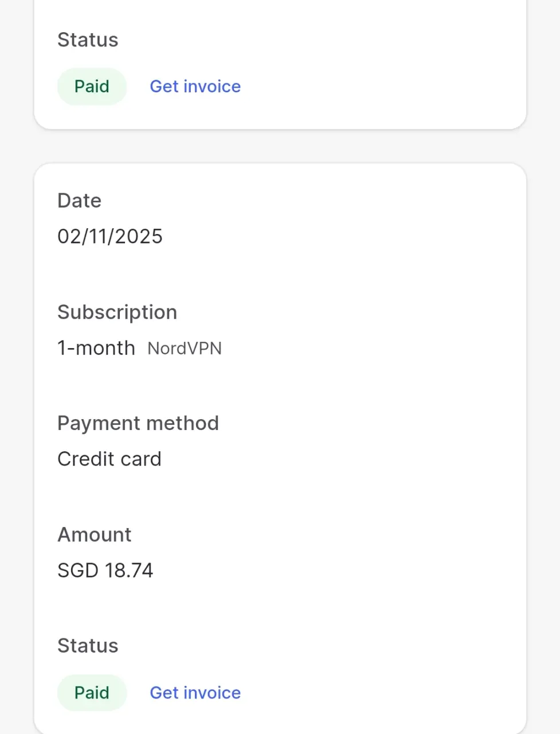Click the Paid badge in the top card
Screen dimensions: 560x734
pyautogui.click(x=92, y=87)
